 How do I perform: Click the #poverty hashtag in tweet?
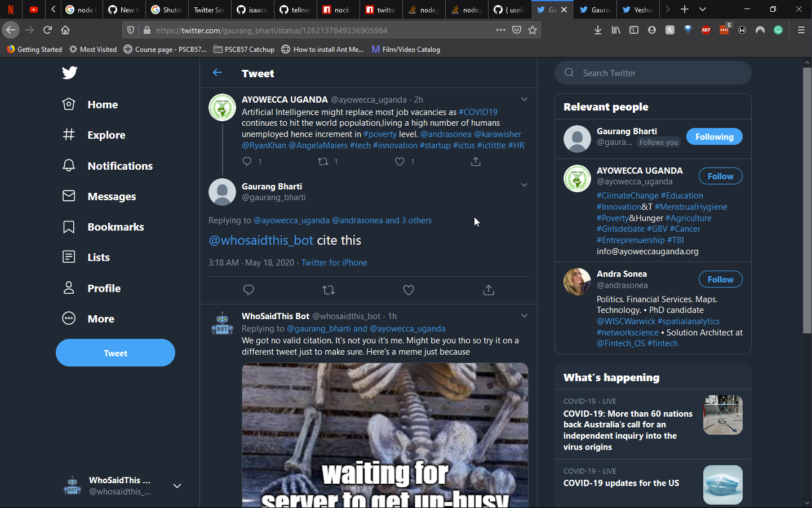click(x=380, y=134)
